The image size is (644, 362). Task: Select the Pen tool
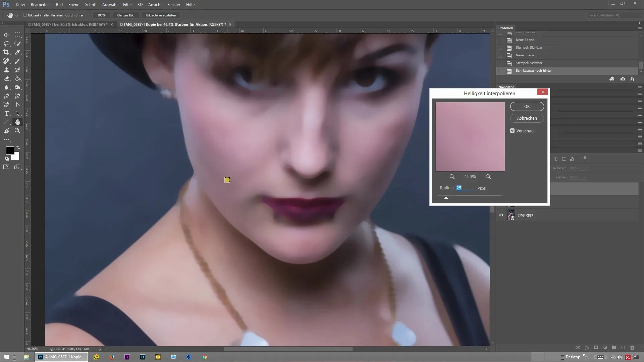(x=6, y=96)
